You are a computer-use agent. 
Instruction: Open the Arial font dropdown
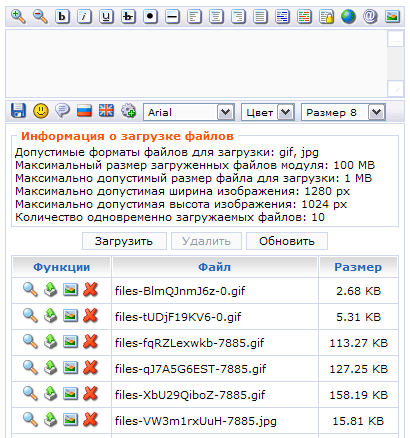189,112
